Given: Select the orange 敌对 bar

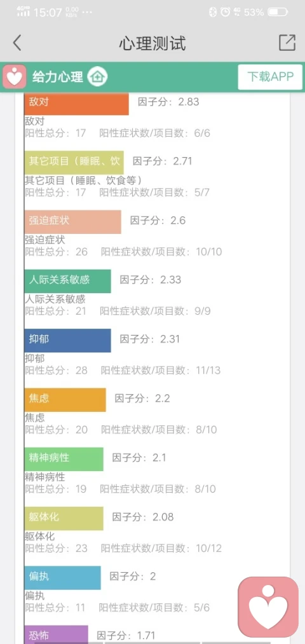Looking at the screenshot, I should click(76, 104).
